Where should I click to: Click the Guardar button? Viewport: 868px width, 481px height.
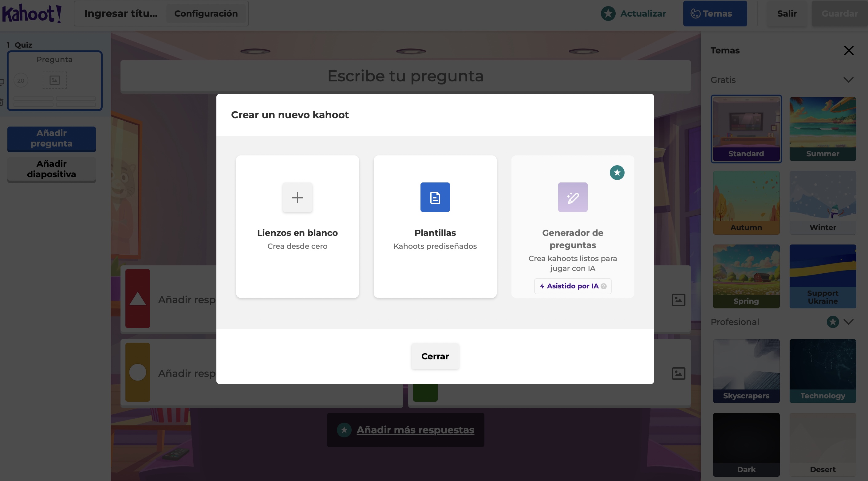(839, 14)
